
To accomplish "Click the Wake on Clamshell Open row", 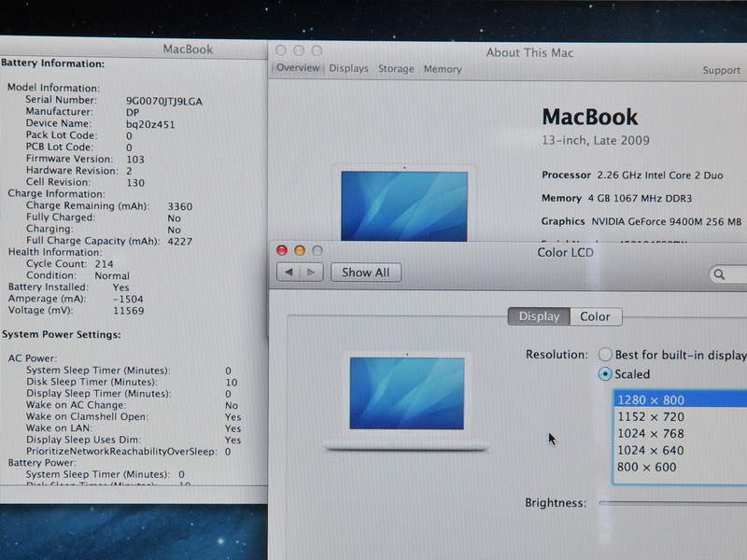I will 134,416.
